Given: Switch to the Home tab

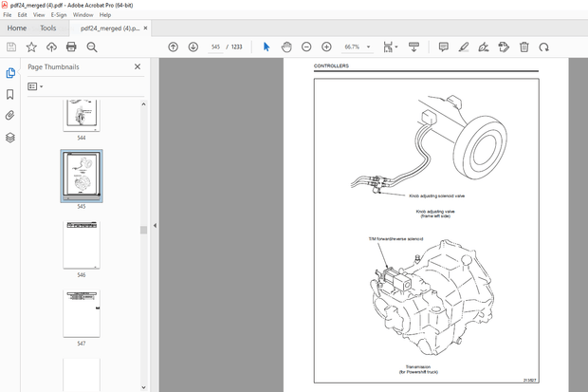Looking at the screenshot, I should pos(17,28).
